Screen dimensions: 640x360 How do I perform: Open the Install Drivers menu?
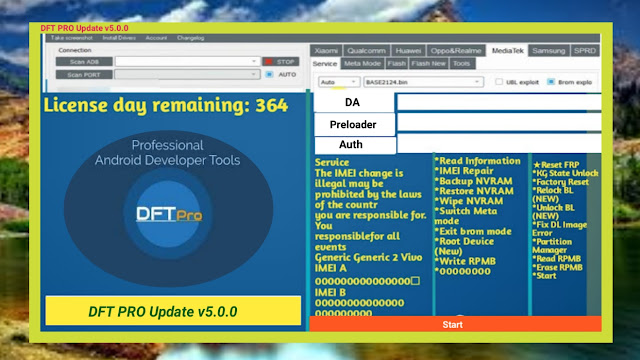tap(119, 38)
